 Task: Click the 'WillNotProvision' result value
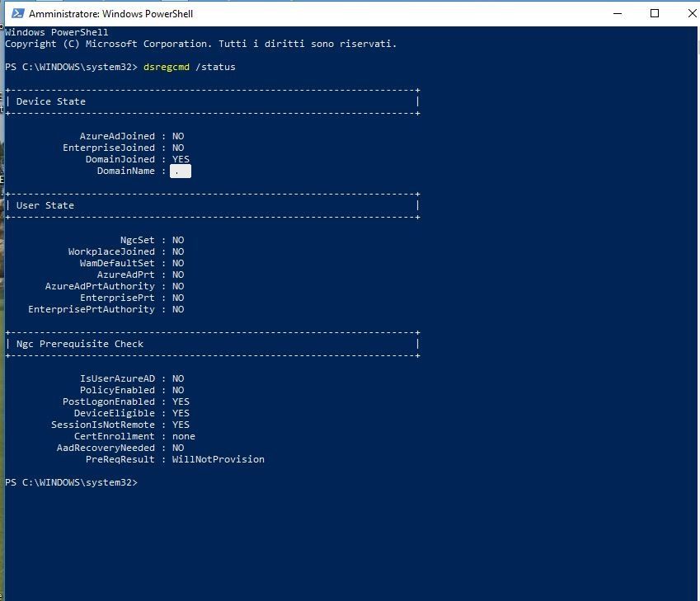pos(218,459)
